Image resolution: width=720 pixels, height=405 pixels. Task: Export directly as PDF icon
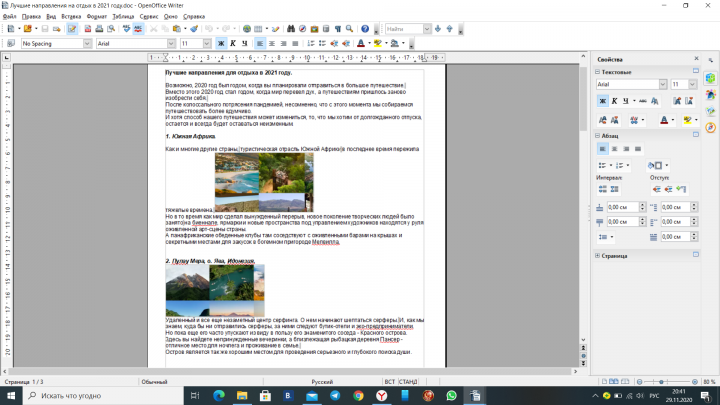[88, 29]
